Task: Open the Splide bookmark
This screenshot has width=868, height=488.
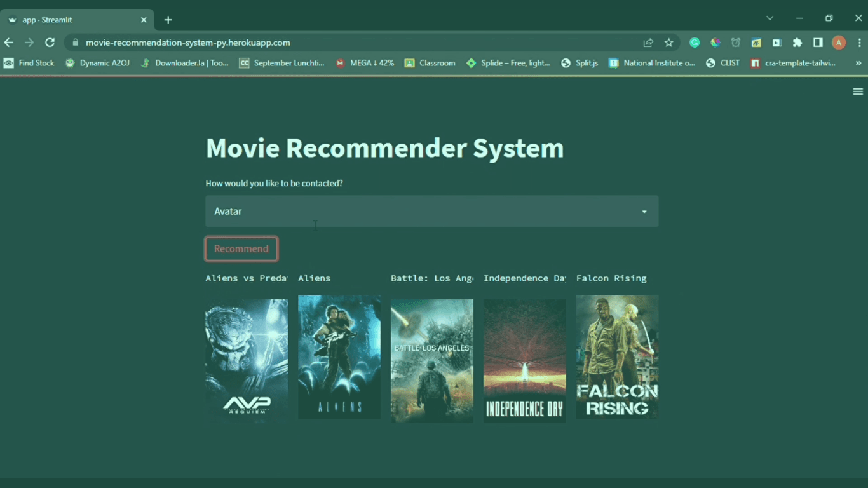Action: [508, 63]
